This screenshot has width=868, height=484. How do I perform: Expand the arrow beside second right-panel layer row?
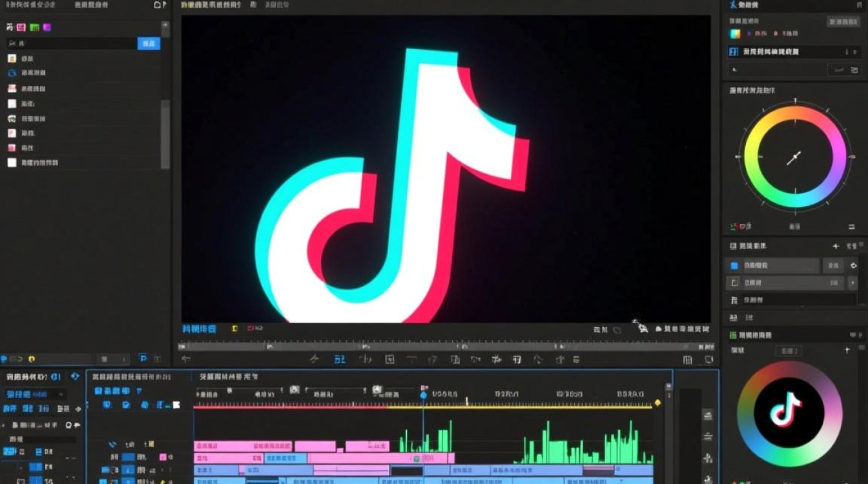[x=852, y=283]
